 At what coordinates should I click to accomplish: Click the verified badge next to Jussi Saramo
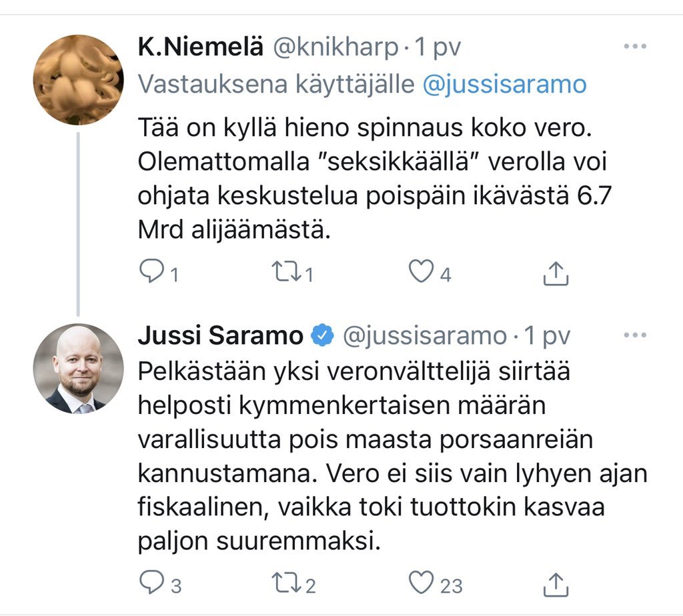(323, 335)
